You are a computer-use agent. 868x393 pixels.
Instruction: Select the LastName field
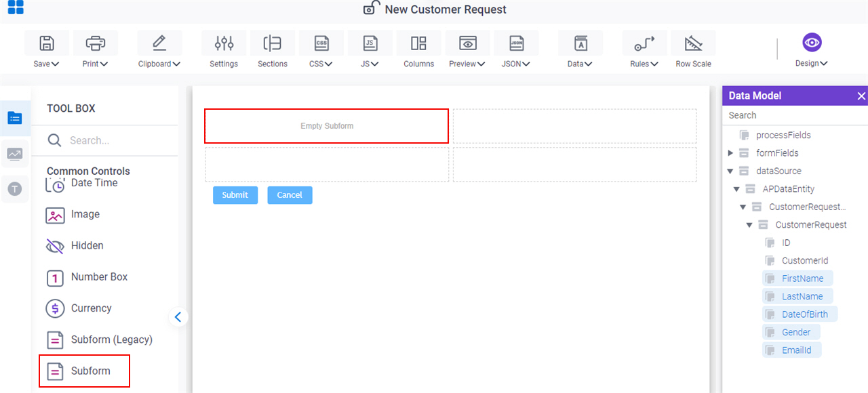(x=797, y=297)
